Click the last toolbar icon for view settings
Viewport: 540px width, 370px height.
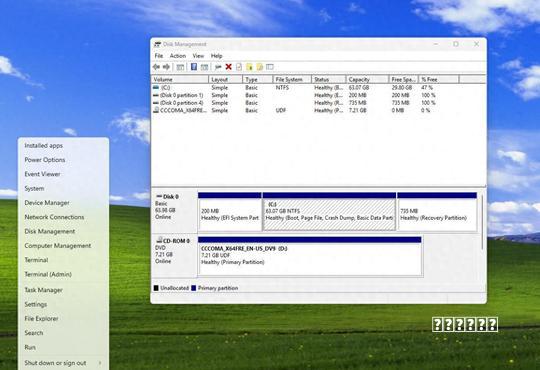[270, 67]
